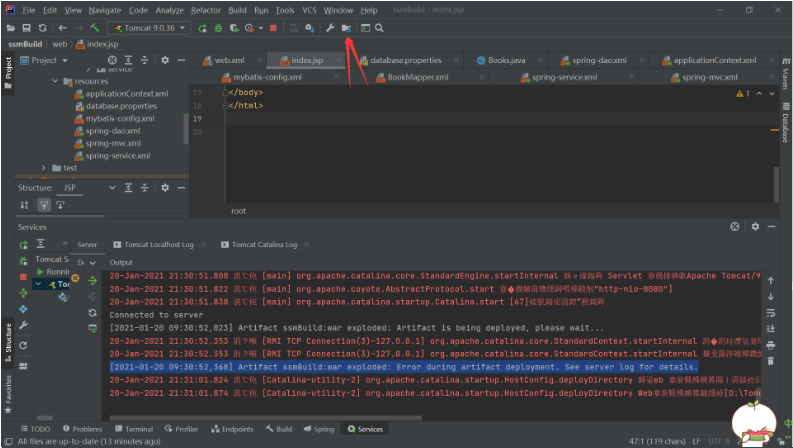Run Tomcat with the green rerun icon
The image size is (793, 448).
pyautogui.click(x=202, y=28)
